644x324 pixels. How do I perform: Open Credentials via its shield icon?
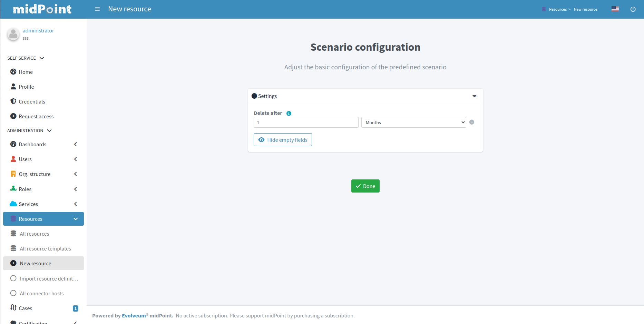(x=13, y=101)
